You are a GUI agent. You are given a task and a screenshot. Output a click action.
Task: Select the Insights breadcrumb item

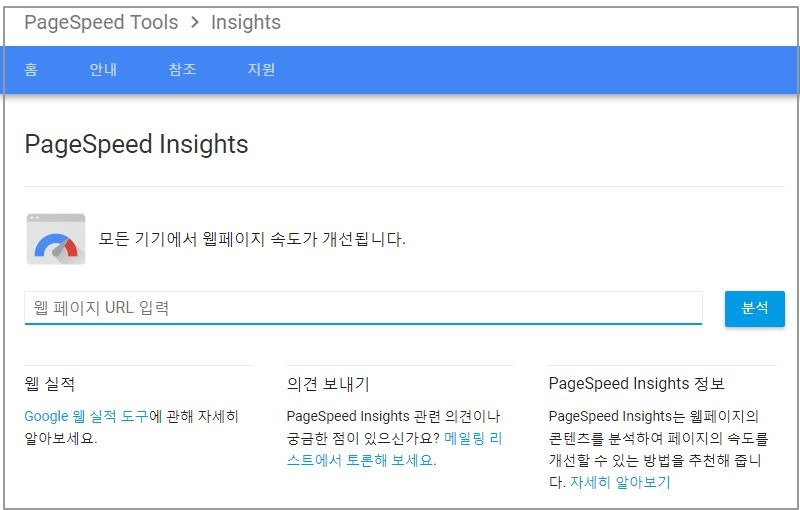pos(246,22)
